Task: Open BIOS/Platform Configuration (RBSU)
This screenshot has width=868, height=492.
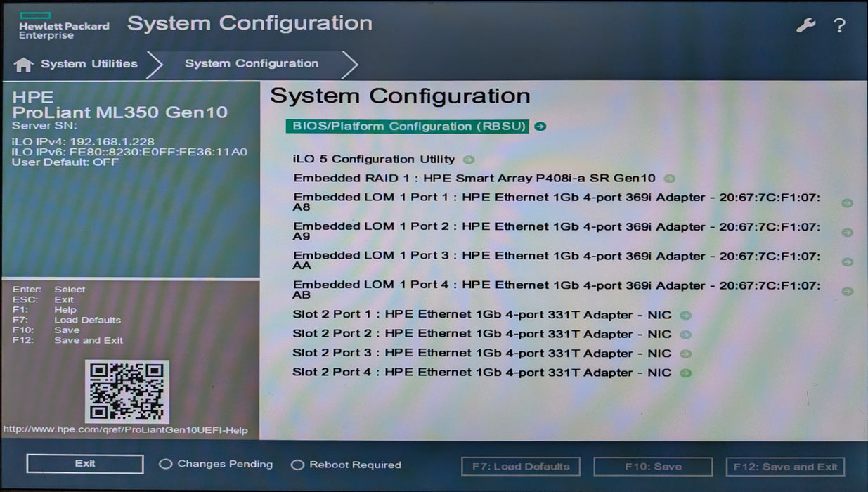Action: click(406, 127)
